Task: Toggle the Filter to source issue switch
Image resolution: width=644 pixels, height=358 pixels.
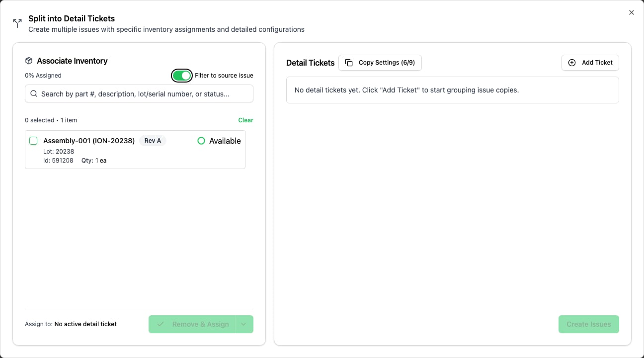Action: 182,76
